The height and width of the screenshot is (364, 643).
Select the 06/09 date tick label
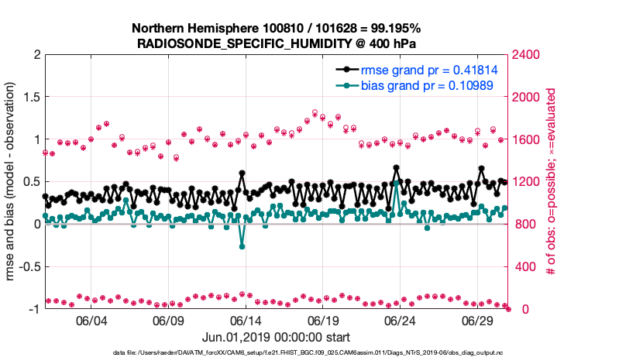pyautogui.click(x=168, y=321)
